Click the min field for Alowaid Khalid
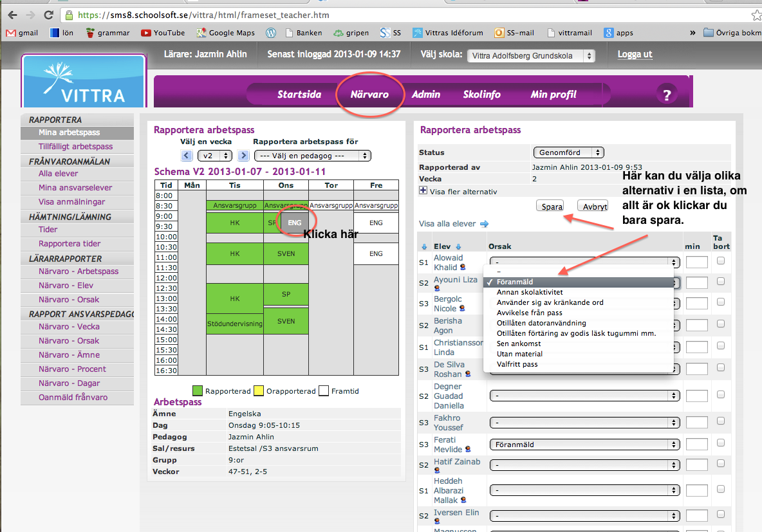Screen dimensions: 762x532 696,263
